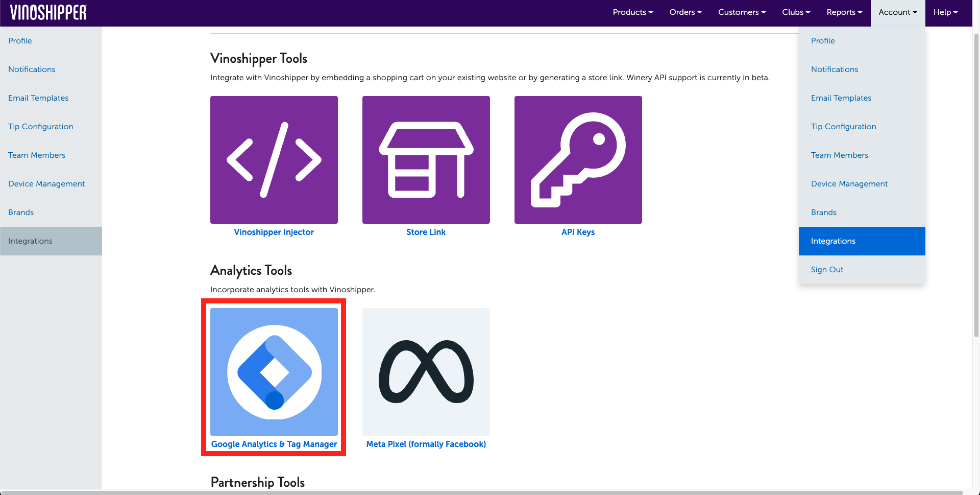The width and height of the screenshot is (980, 495).
Task: Select Tip Configuration in the Account dropdown
Action: pyautogui.click(x=862, y=127)
